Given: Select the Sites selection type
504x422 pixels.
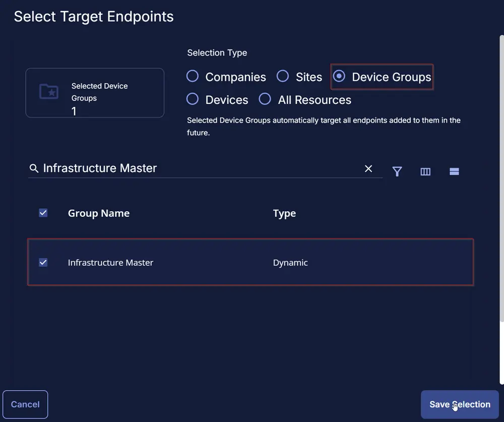Looking at the screenshot, I should [283, 76].
